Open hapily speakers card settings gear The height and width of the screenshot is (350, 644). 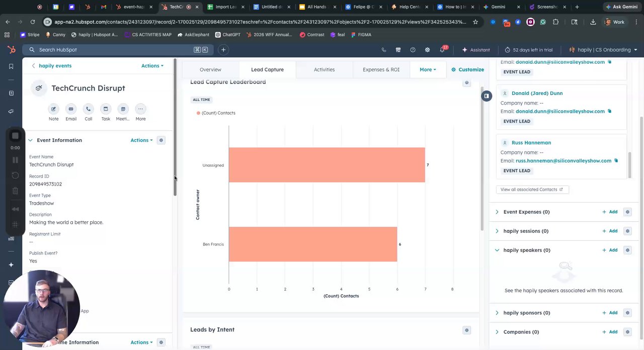[627, 250]
